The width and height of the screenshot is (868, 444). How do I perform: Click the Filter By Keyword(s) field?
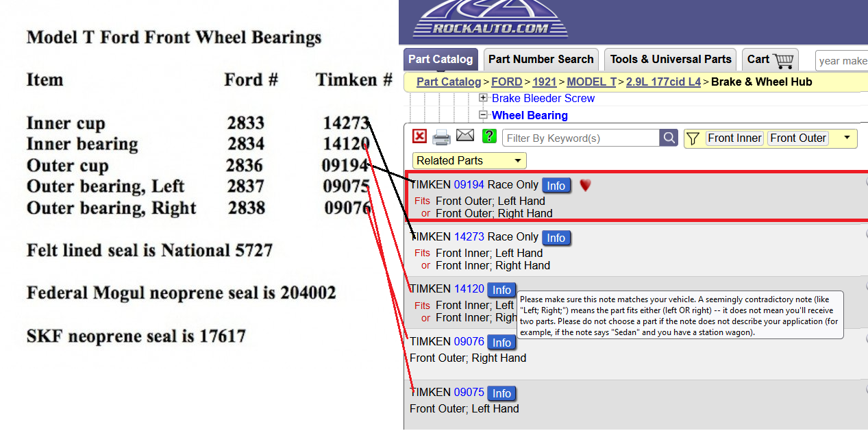tap(581, 138)
